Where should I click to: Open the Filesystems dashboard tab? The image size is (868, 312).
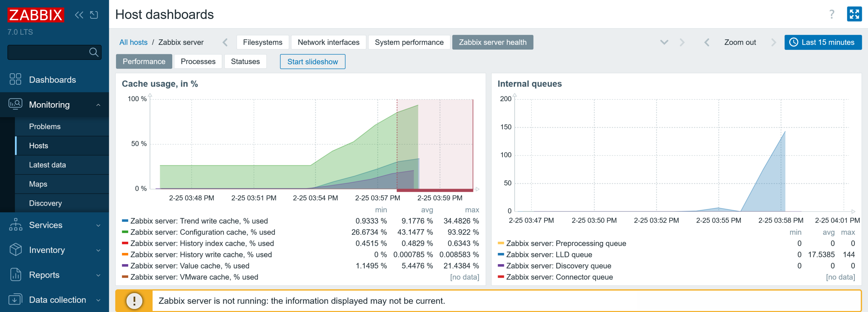click(x=262, y=42)
